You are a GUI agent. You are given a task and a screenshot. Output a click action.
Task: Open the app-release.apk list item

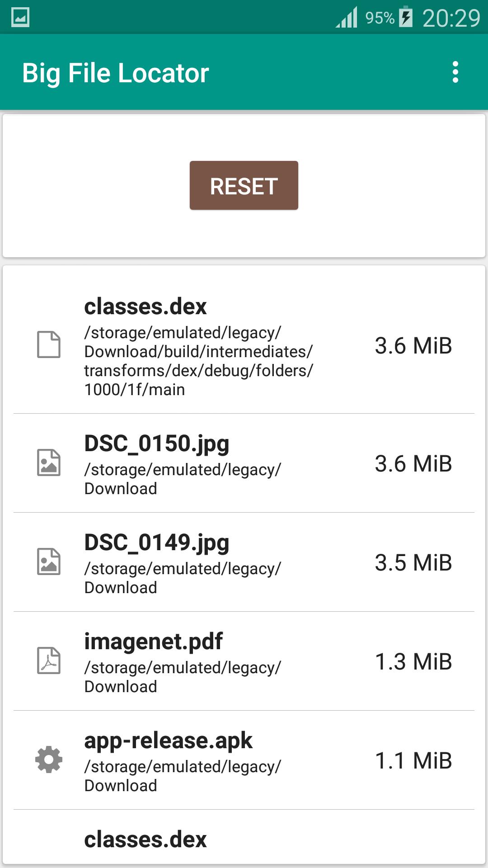[244, 760]
